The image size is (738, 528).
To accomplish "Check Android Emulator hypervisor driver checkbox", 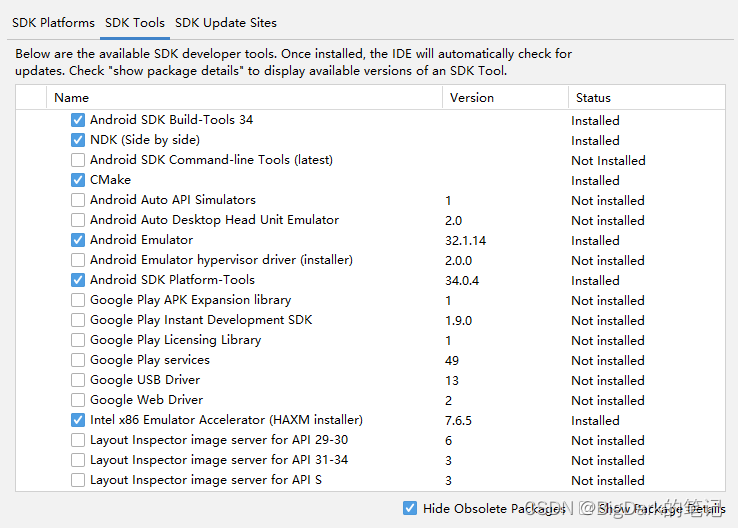I will point(78,260).
